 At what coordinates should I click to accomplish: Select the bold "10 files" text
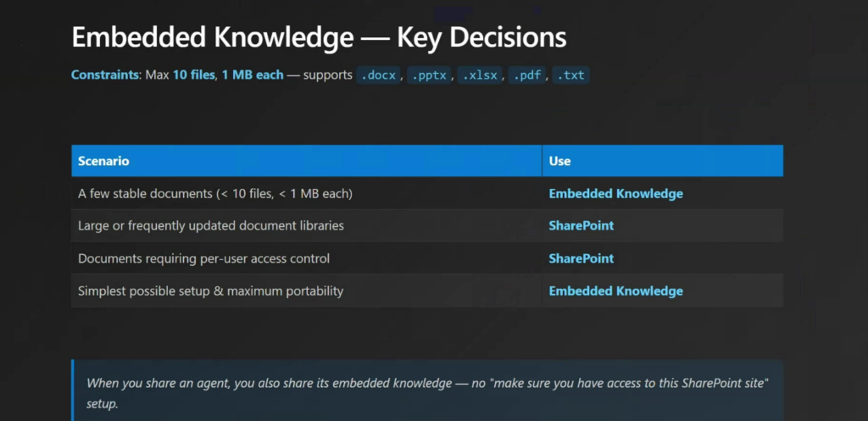coord(194,75)
